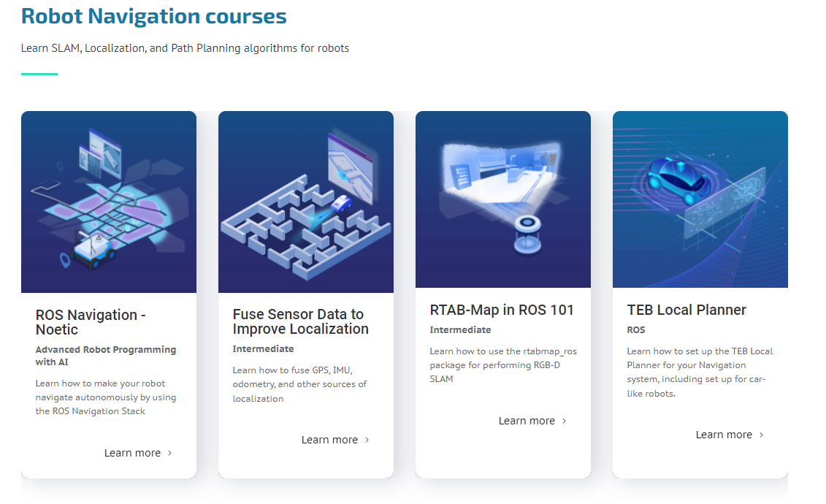
Task: Click description 'Learn how to fuse GPS, IMU'
Action: point(299,384)
